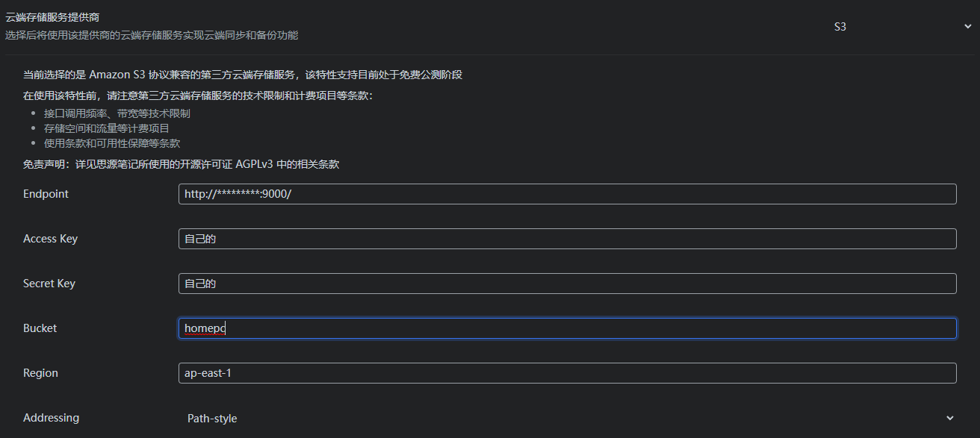
Task: Click the Addressing label text
Action: (51, 418)
